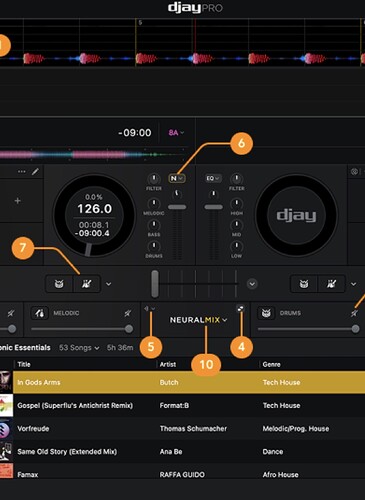Click the MELODIC stem icon in Neural Mix panel
The height and width of the screenshot is (500, 365).
point(39,313)
